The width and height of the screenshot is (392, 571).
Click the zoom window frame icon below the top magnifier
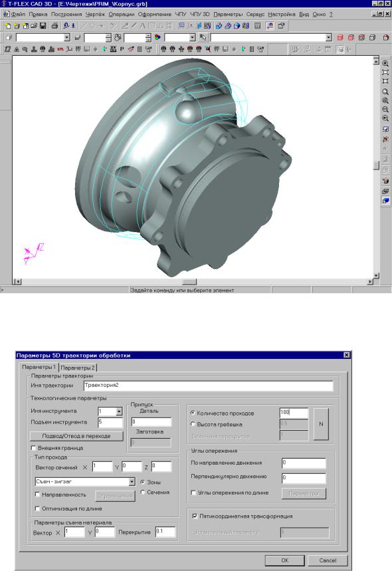pyautogui.click(x=385, y=72)
